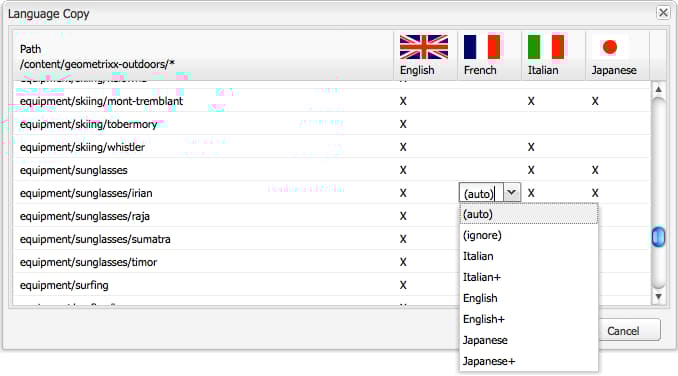Click the scrollbar up arrow

[x=658, y=89]
